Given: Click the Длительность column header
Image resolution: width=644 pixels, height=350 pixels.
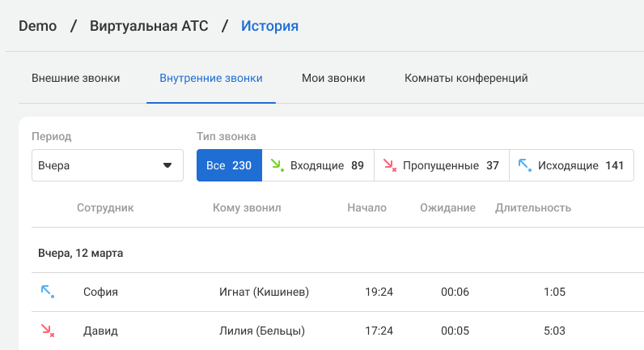Looking at the screenshot, I should [x=533, y=208].
